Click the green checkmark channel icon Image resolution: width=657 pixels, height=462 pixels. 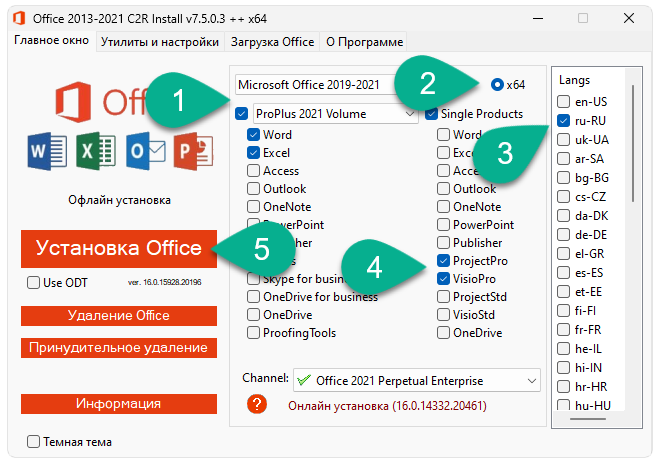click(303, 381)
